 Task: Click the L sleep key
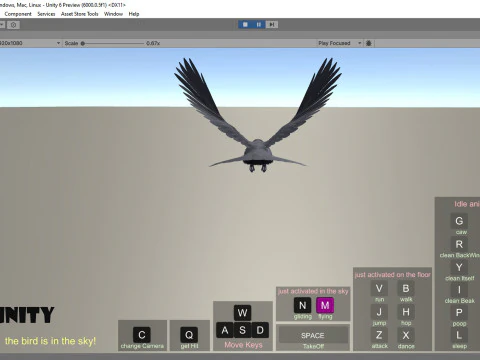point(459,335)
